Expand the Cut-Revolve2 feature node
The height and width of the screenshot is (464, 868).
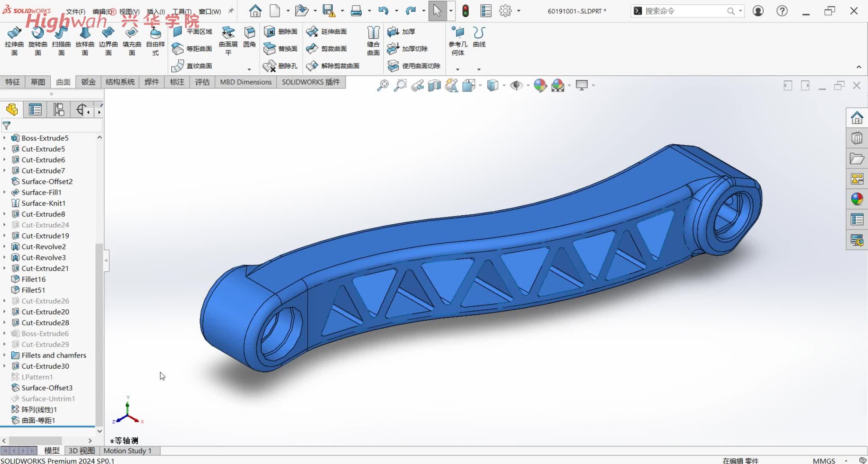(x=5, y=247)
